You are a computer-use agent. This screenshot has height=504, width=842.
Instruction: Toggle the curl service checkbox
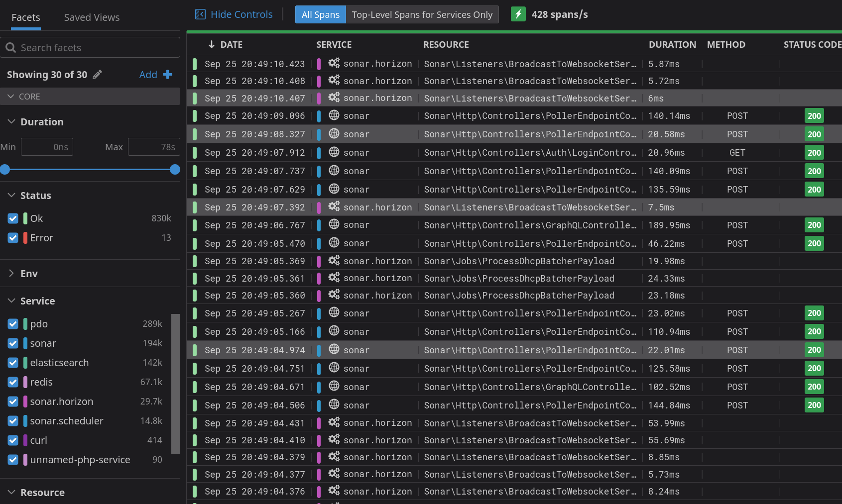tap(13, 440)
